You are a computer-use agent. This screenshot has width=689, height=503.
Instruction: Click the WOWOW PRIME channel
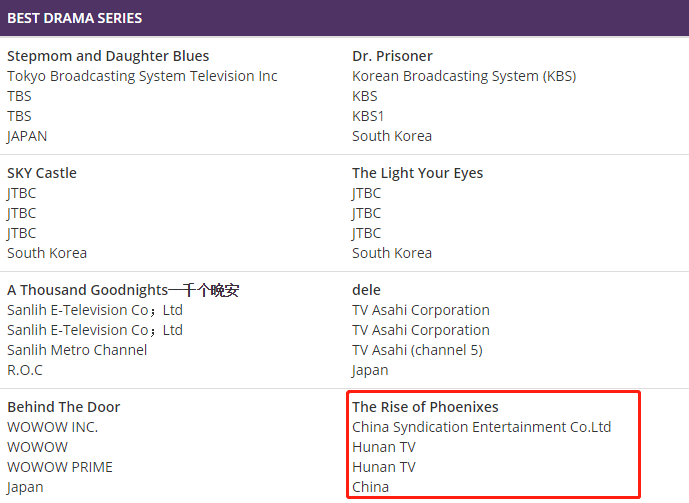click(60, 467)
